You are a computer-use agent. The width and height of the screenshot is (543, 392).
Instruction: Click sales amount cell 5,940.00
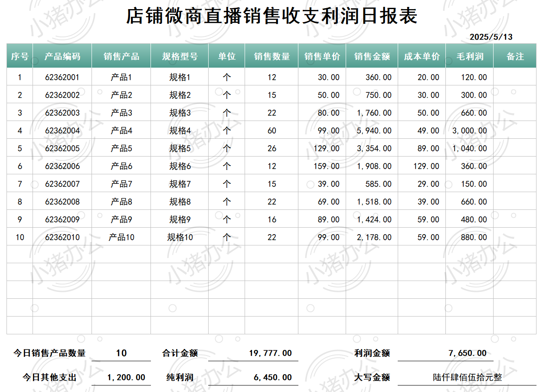[x=372, y=131]
